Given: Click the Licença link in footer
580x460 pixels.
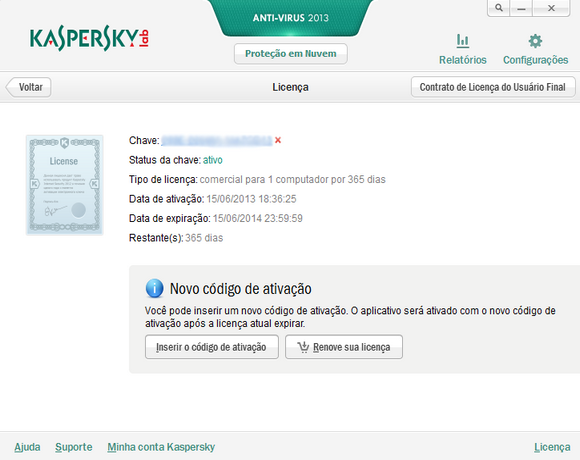Looking at the screenshot, I should click(x=552, y=447).
